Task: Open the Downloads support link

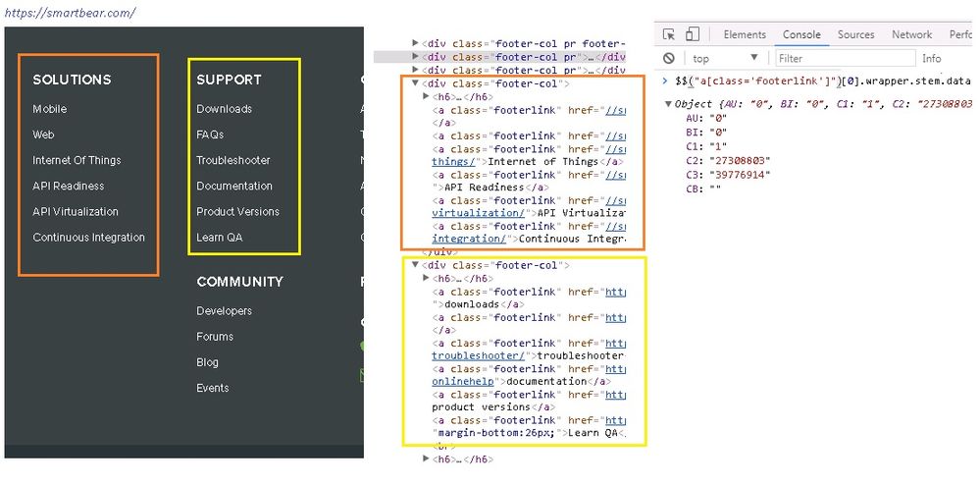Action: click(224, 109)
